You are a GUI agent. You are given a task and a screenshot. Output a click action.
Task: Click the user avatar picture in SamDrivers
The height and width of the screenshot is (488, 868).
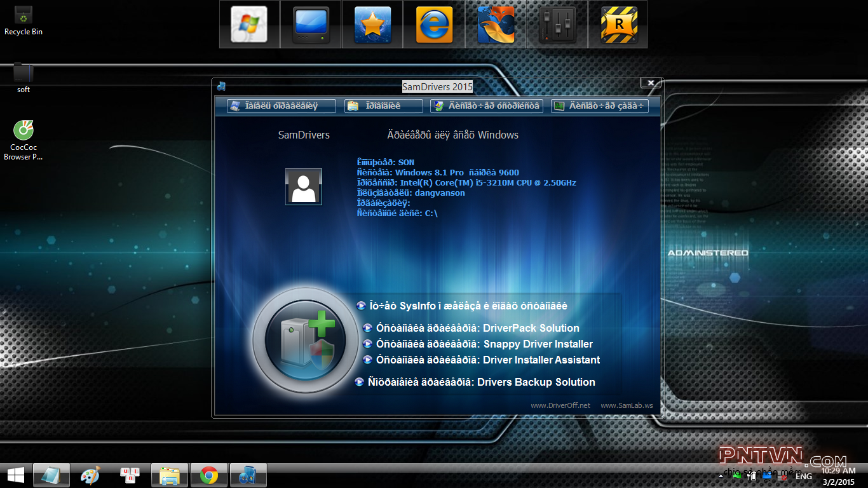point(304,187)
